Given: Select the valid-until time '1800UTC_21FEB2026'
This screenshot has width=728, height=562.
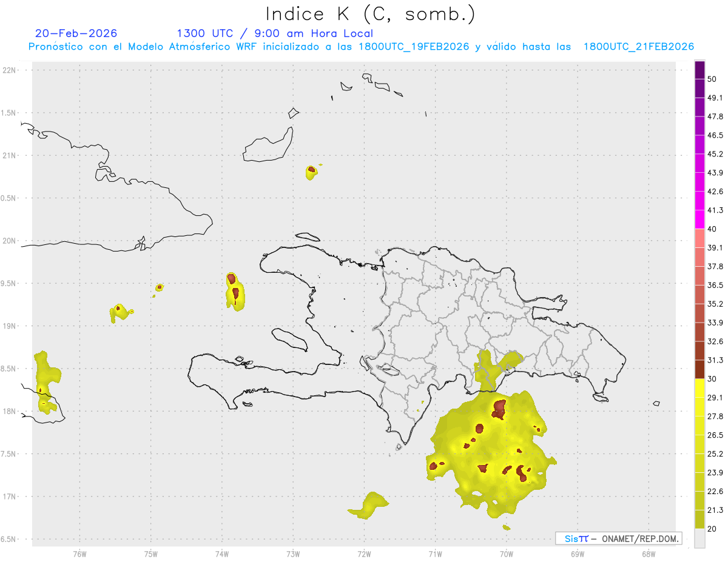Looking at the screenshot, I should (639, 47).
